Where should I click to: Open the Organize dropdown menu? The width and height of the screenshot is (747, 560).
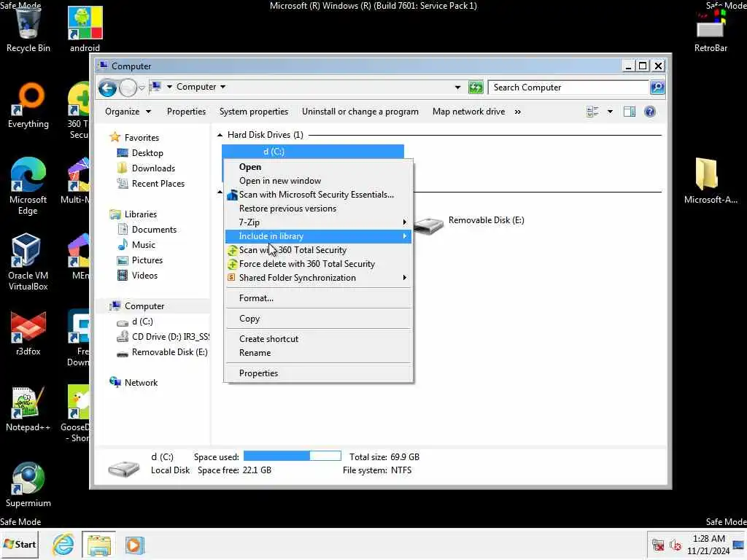pos(128,112)
